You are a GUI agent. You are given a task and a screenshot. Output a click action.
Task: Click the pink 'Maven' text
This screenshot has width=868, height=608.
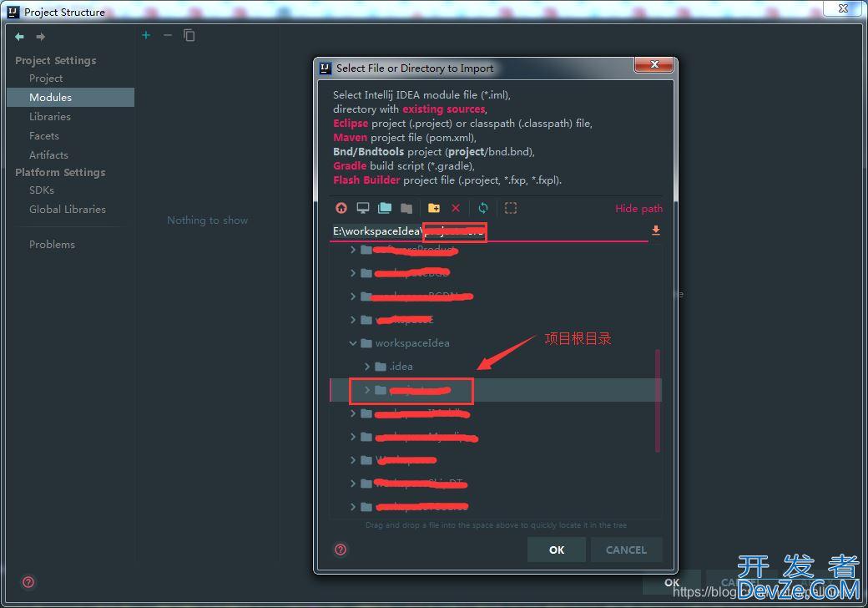coord(350,137)
